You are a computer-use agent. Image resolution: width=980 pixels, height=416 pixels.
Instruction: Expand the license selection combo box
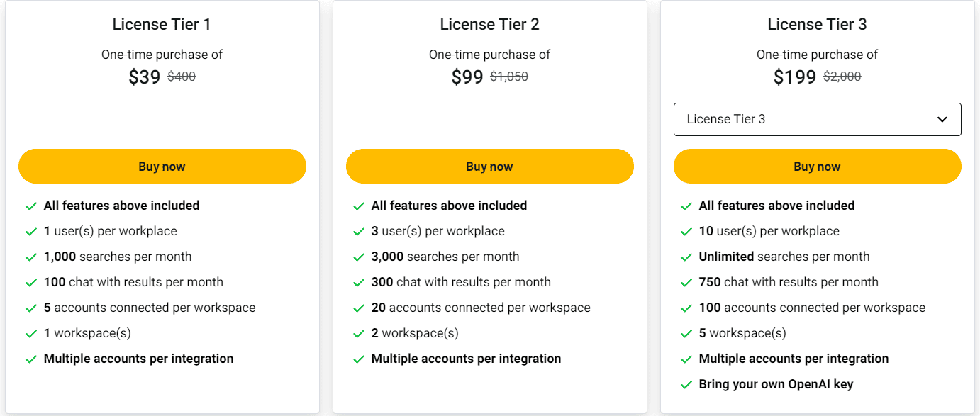click(x=817, y=119)
